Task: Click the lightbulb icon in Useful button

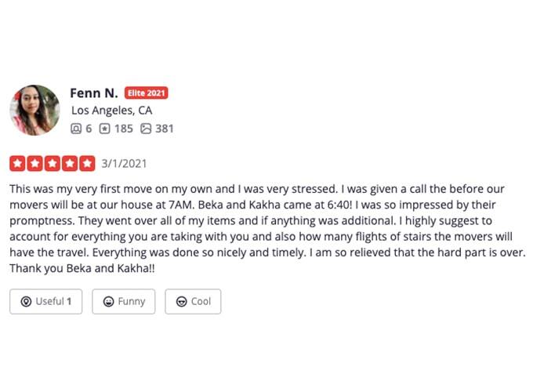Action: [x=26, y=302]
